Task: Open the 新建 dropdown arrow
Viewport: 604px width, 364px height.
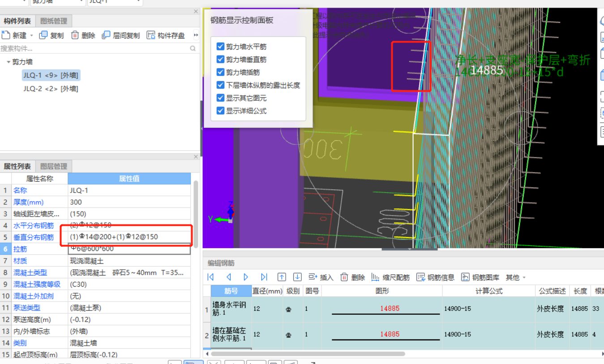Action: pyautogui.click(x=31, y=35)
